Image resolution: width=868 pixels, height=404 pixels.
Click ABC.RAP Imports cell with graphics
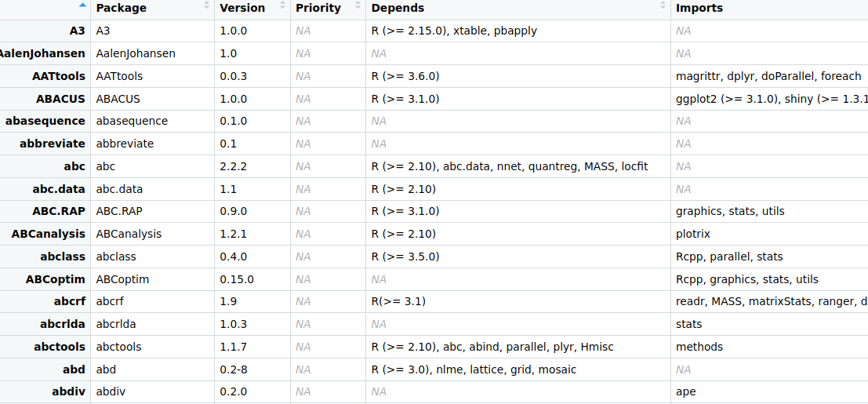click(x=769, y=212)
